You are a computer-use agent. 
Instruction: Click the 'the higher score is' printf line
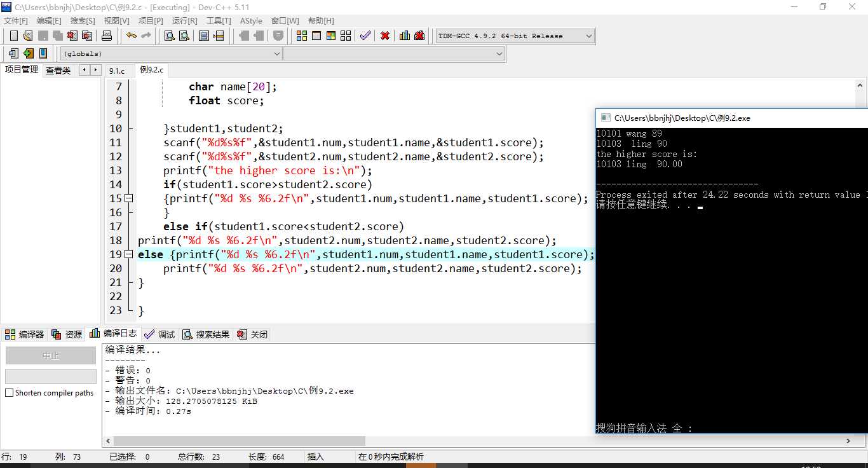[268, 170]
